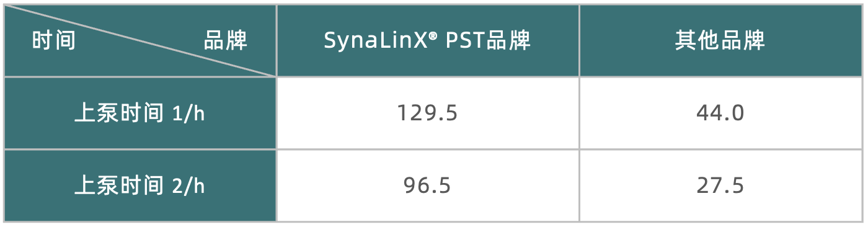The image size is (868, 227).
Task: Click the border between 129.5 and 96.5
Action: [428, 149]
